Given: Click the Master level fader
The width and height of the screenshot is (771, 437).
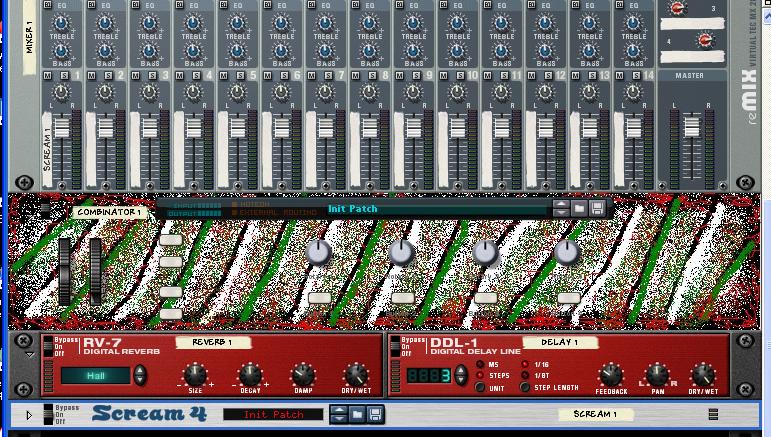Looking at the screenshot, I should (692, 127).
